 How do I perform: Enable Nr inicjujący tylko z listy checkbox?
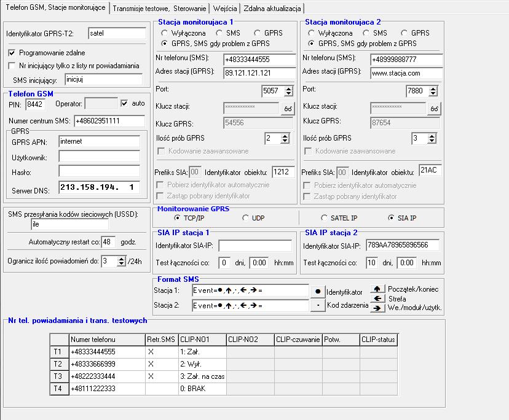tap(12, 66)
